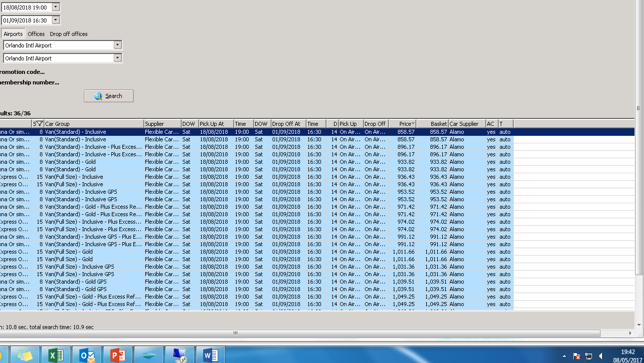644x363 pixels.
Task: Sort by AC column header
Action: click(492, 124)
